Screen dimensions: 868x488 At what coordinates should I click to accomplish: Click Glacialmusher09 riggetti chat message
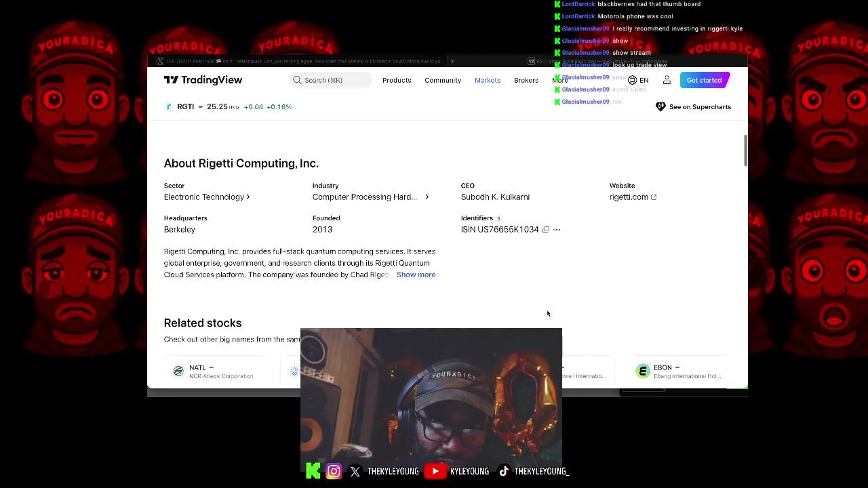point(652,28)
